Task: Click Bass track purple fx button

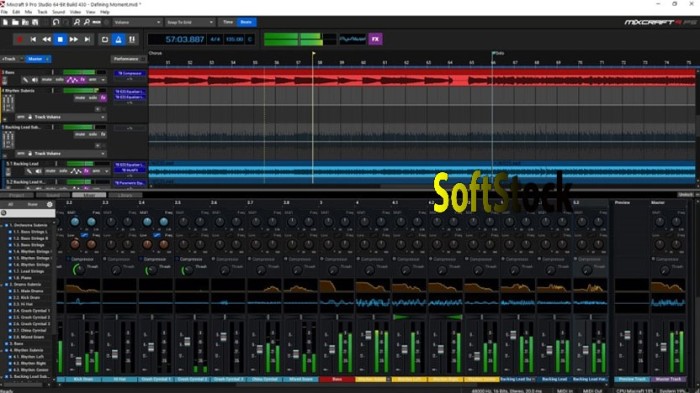Action: 83,79
